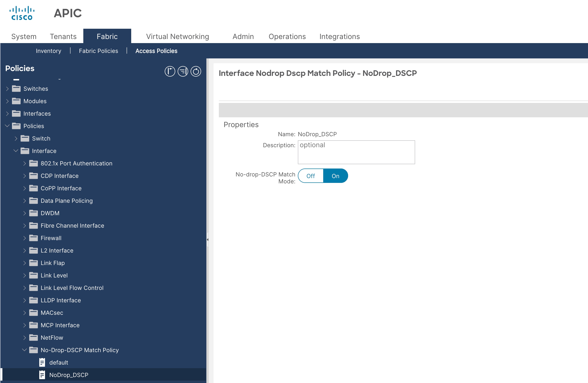The width and height of the screenshot is (588, 383).
Task: Collapse the Interface folder chevron
Action: click(16, 151)
